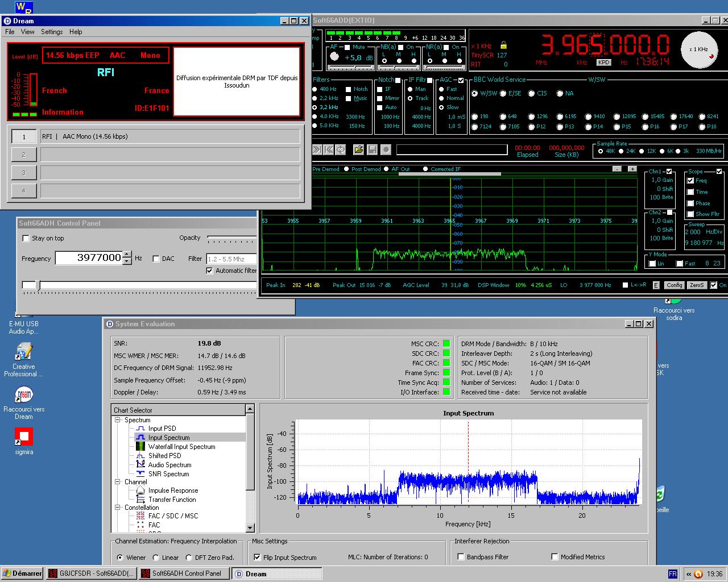Open the Audio Spectrum chart icon

[140, 465]
